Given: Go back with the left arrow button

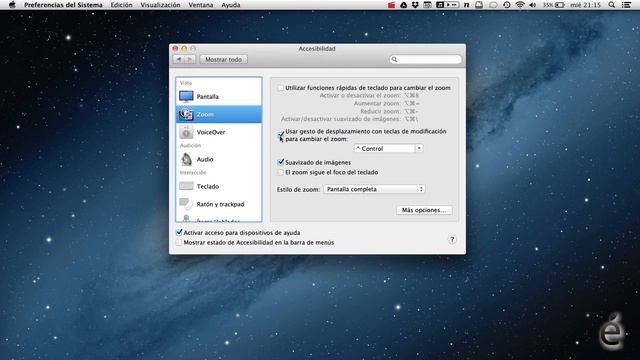Looking at the screenshot, I should pos(179,60).
